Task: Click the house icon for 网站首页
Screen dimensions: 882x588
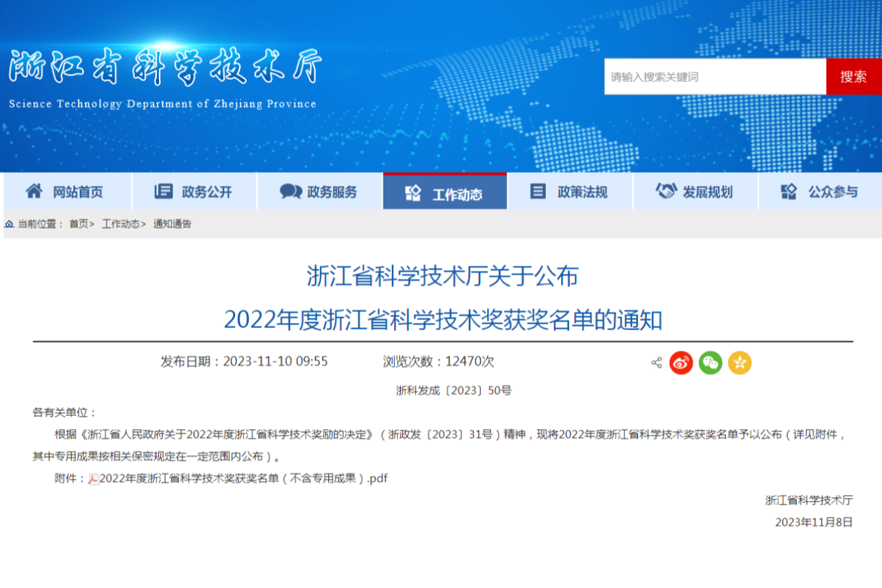Action: [x=34, y=192]
